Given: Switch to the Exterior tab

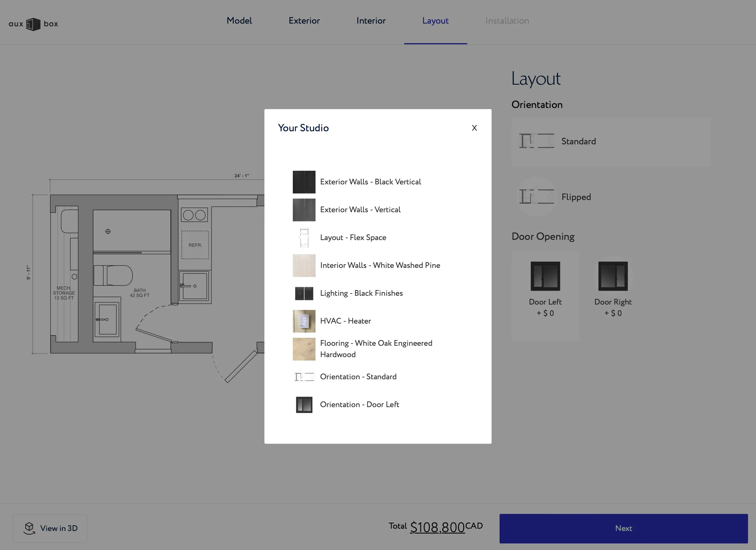Looking at the screenshot, I should coord(304,21).
